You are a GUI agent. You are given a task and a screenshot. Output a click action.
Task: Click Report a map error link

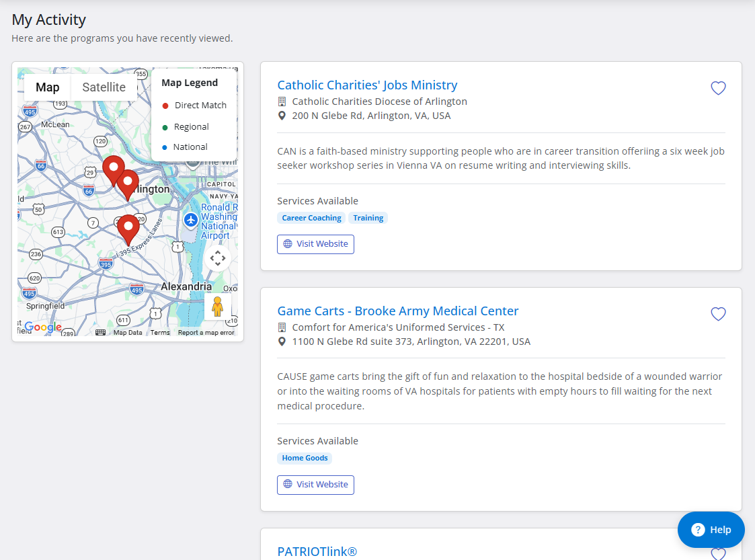pyautogui.click(x=206, y=333)
